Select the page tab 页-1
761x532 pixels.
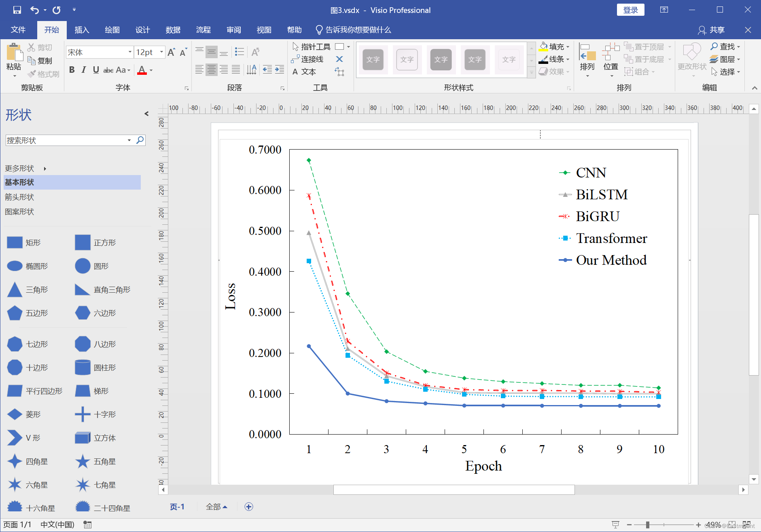[177, 507]
